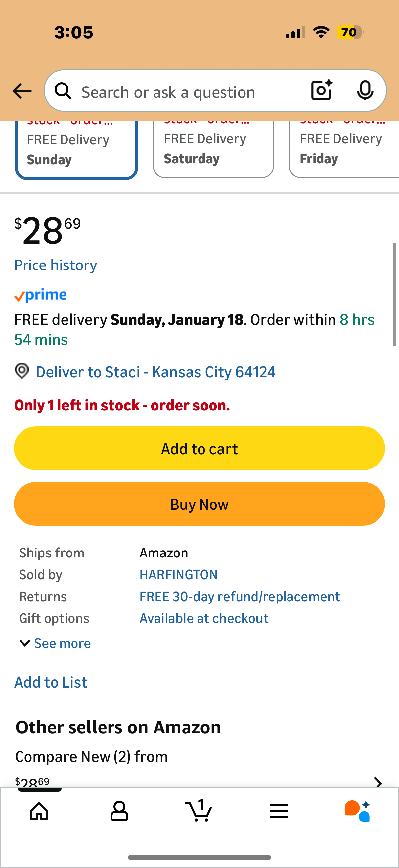Image resolution: width=399 pixels, height=868 pixels.
Task: Open the account profile icon
Action: click(x=119, y=811)
